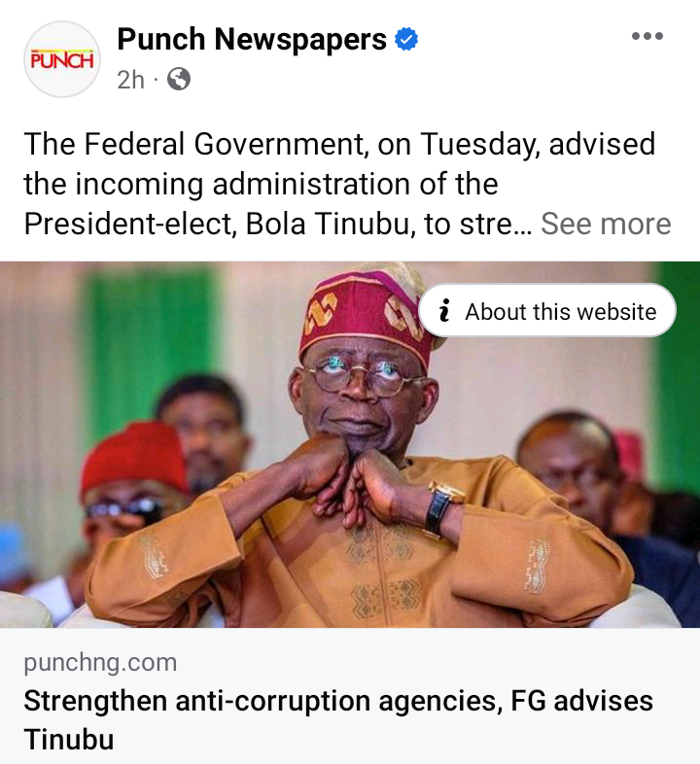The image size is (700, 764).
Task: Open the punchng.com domain link
Action: click(100, 663)
